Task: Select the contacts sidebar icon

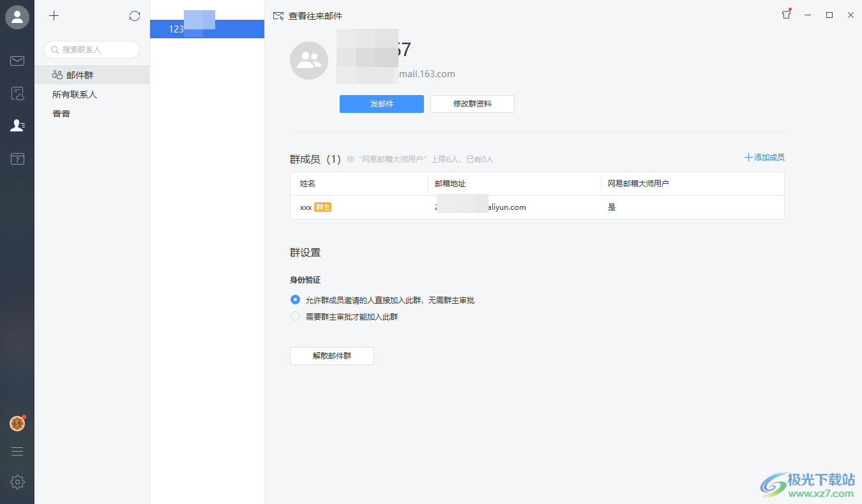Action: pyautogui.click(x=17, y=126)
